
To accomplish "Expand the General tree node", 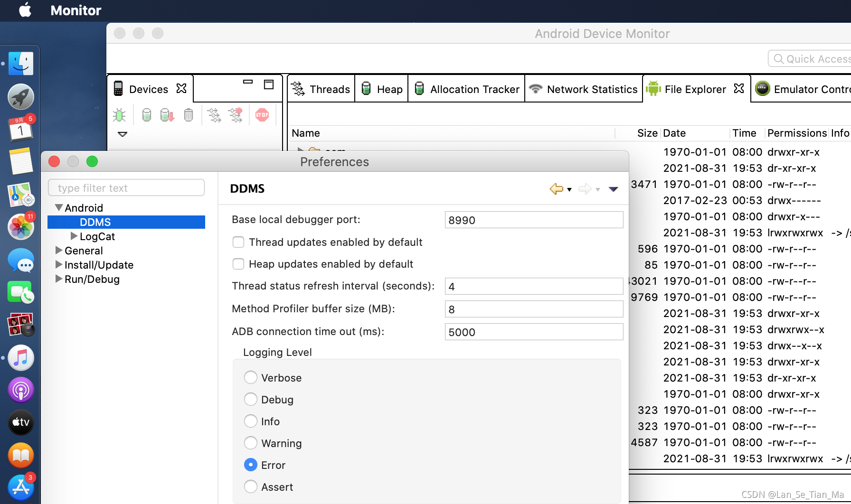I will (59, 250).
